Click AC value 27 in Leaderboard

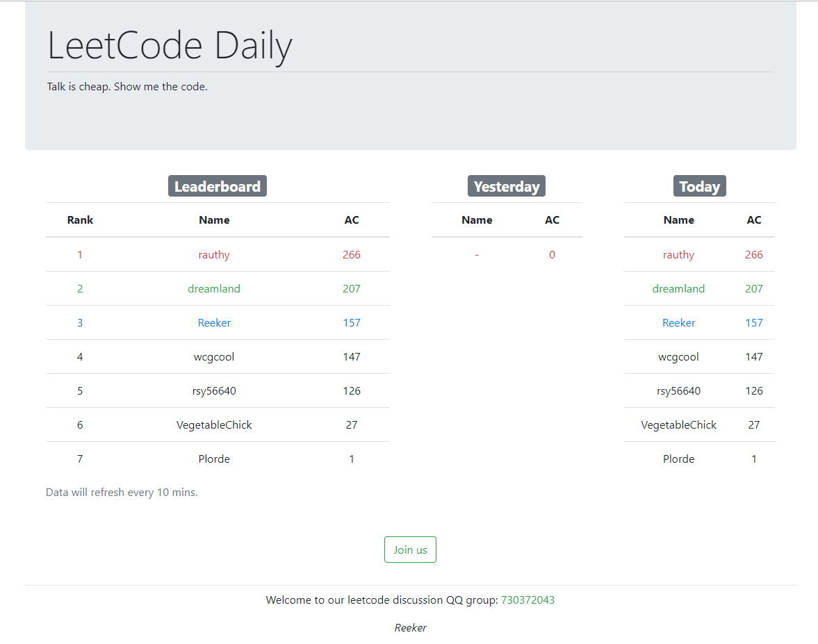point(352,425)
